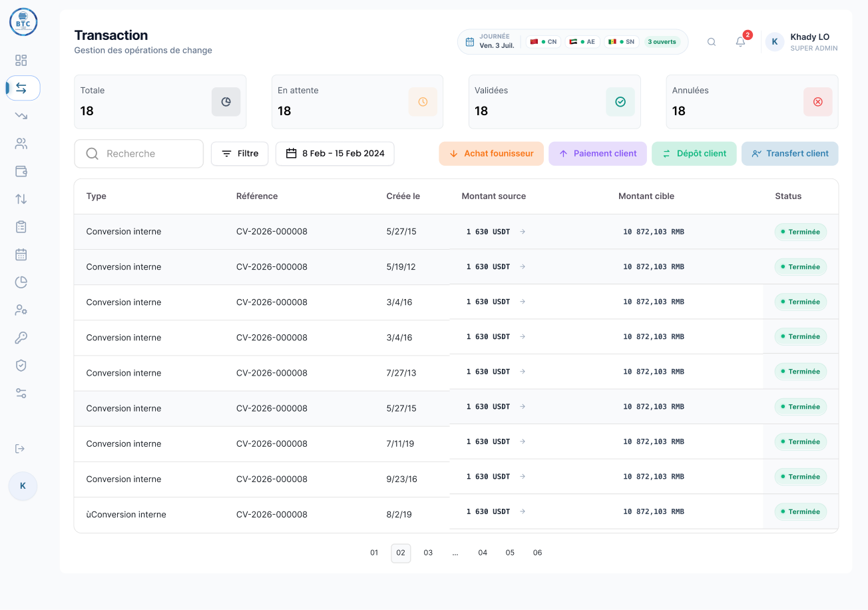Go to pagination page 05
This screenshot has width=868, height=610.
(510, 553)
